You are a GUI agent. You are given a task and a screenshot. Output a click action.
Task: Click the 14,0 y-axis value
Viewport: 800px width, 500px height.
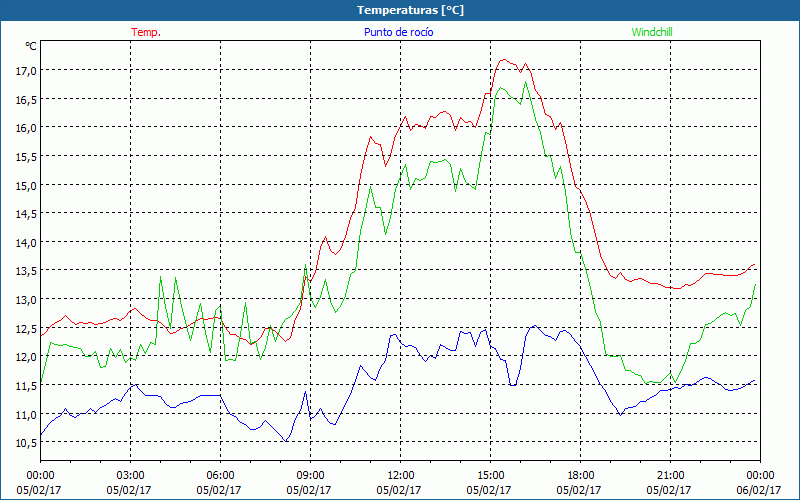point(26,242)
